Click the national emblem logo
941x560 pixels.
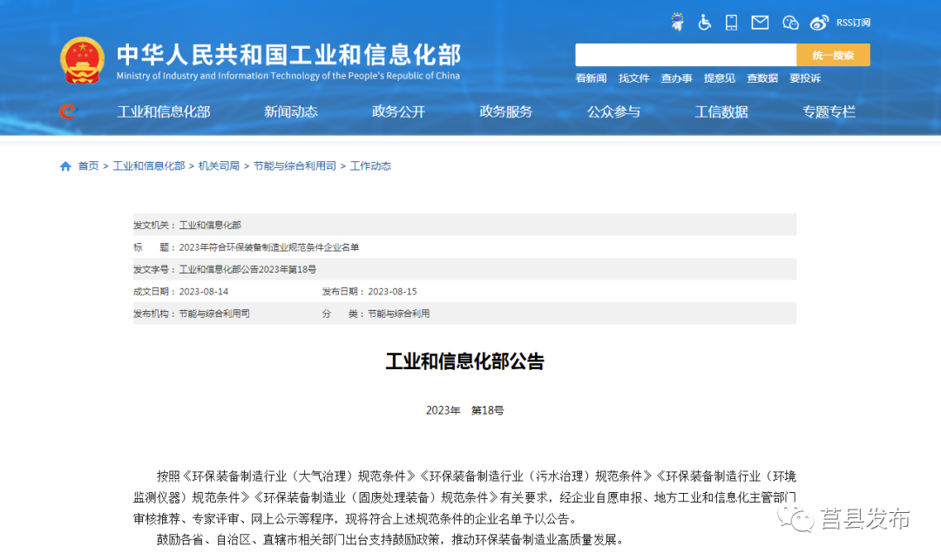click(x=82, y=60)
